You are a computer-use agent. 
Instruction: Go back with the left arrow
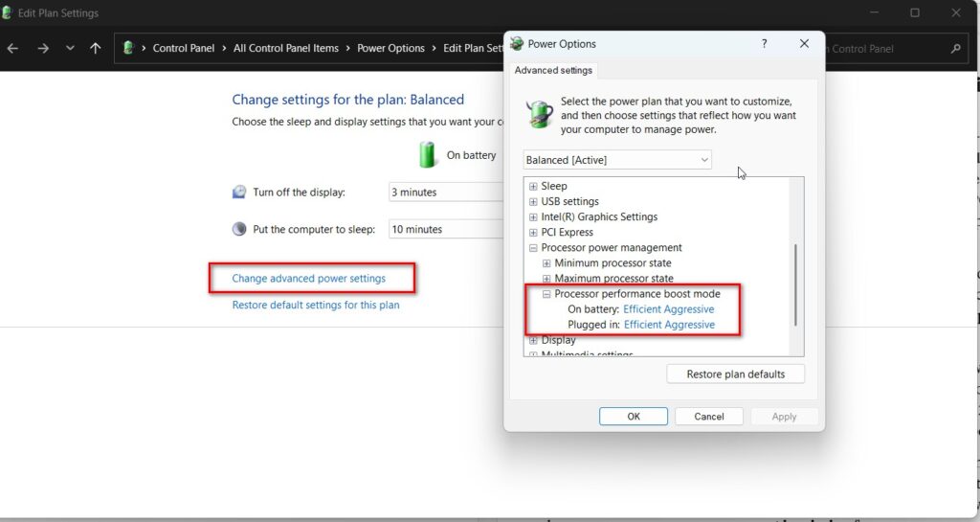point(12,48)
